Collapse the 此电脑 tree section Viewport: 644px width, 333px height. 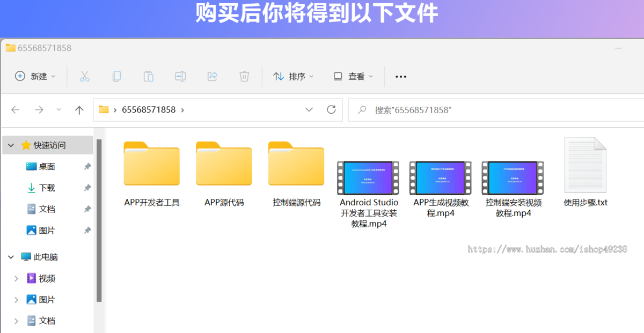click(x=11, y=257)
